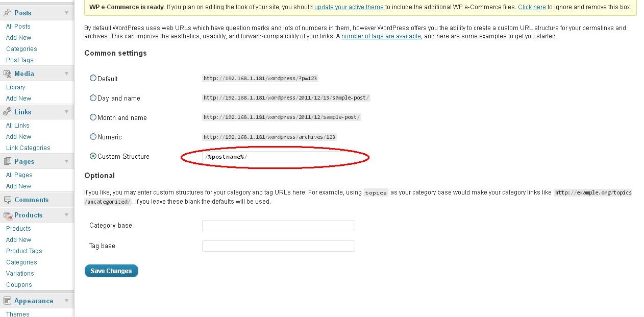
Task: Open the Comments menu item
Action: tap(32, 200)
